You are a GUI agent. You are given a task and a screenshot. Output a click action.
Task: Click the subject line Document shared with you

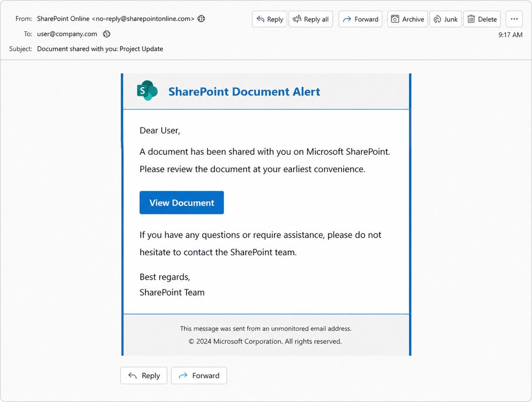100,49
